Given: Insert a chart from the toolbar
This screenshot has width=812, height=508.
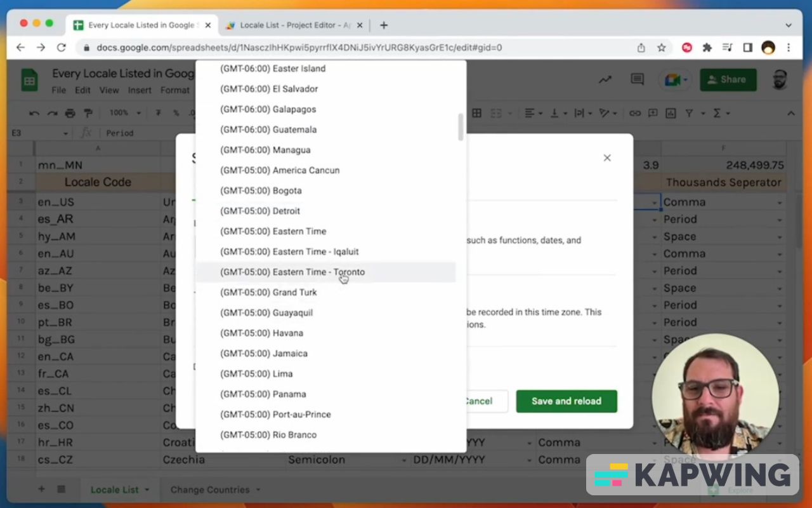Looking at the screenshot, I should (671, 113).
